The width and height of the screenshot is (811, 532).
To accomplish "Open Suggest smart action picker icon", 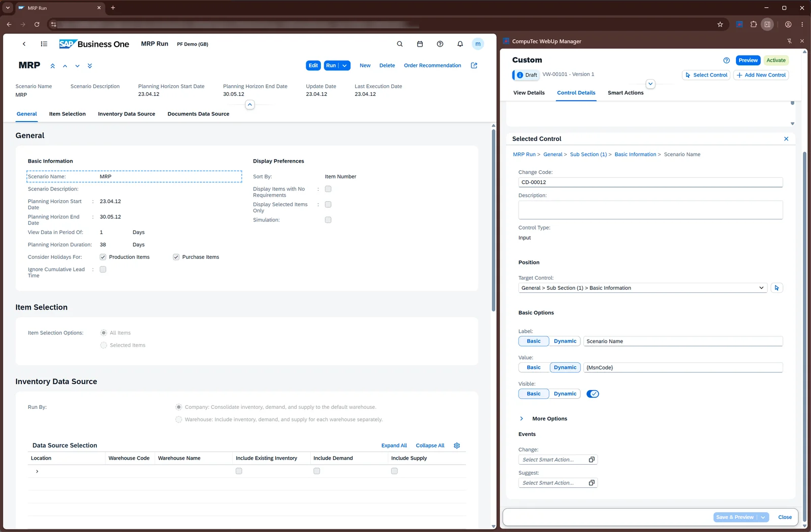I will click(592, 483).
